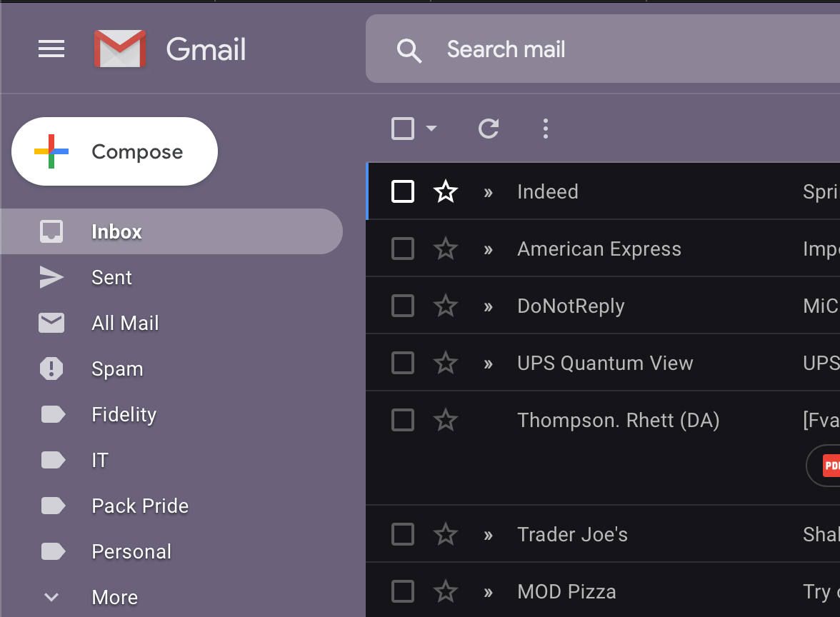
Task: Select the Indeed email checkbox
Action: [x=403, y=191]
